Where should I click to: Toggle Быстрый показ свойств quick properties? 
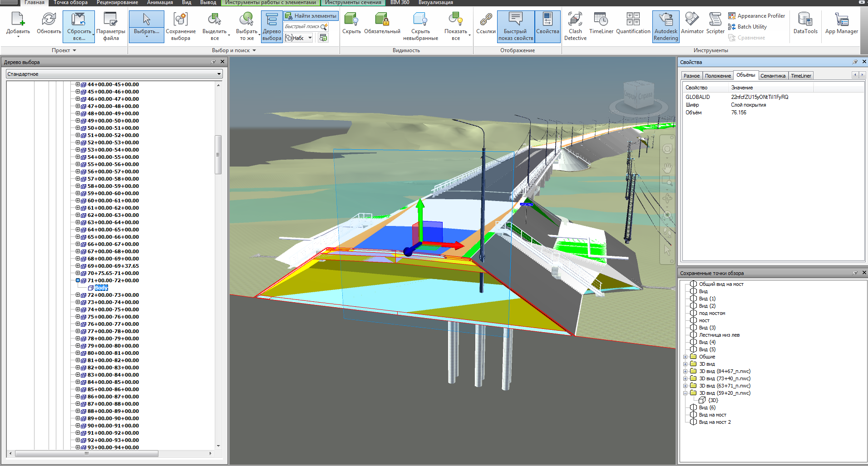[515, 26]
